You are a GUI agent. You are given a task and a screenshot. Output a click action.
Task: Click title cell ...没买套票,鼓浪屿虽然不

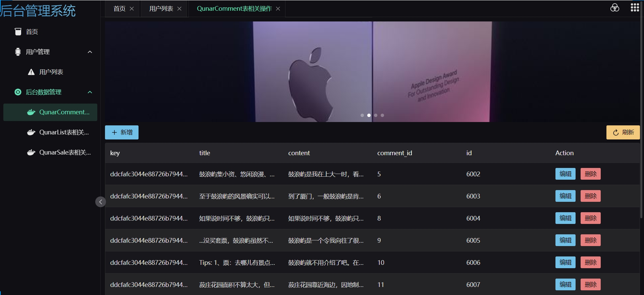click(x=236, y=240)
